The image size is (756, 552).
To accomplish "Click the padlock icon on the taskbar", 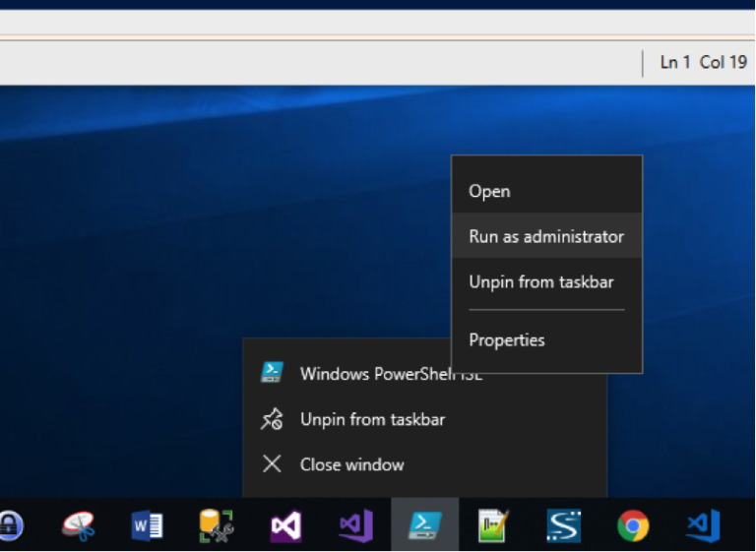I will [x=10, y=526].
